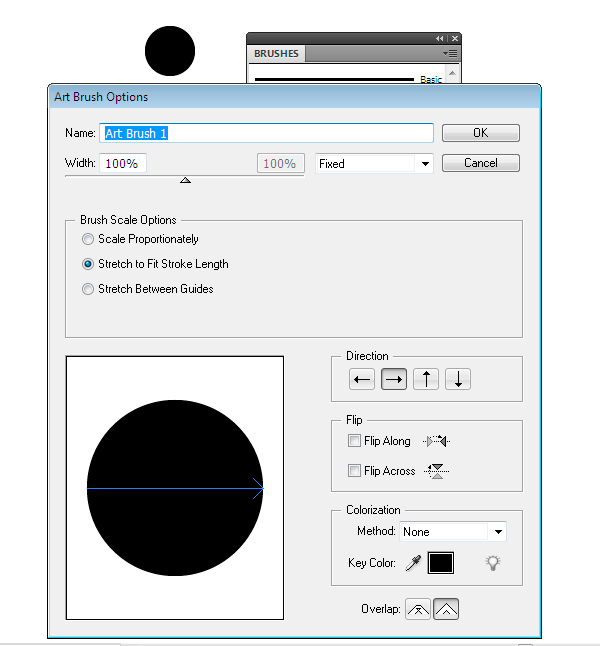Click the Width slider handle
Image resolution: width=600 pixels, height=646 pixels.
click(x=185, y=180)
